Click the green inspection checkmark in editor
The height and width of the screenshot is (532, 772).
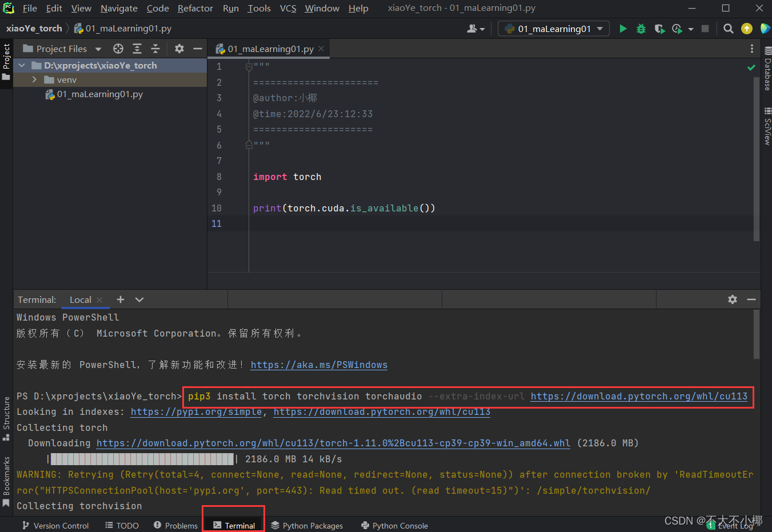[x=751, y=67]
